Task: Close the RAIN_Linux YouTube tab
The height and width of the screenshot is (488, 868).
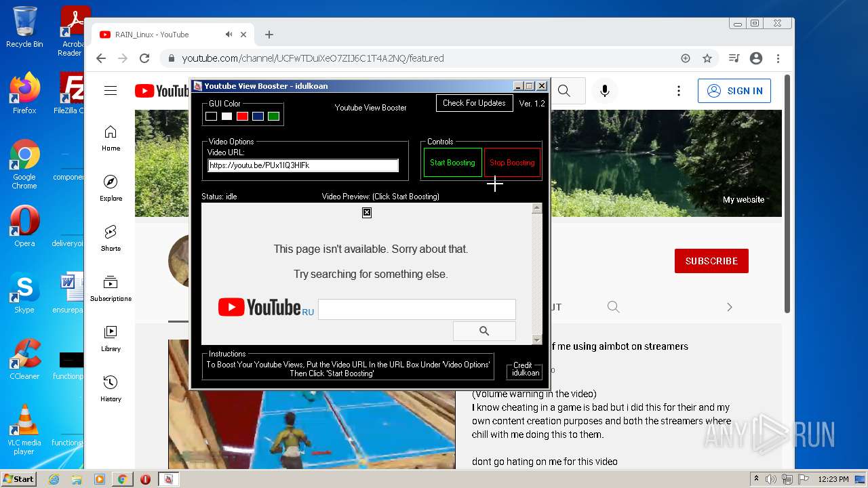Action: 244,35
